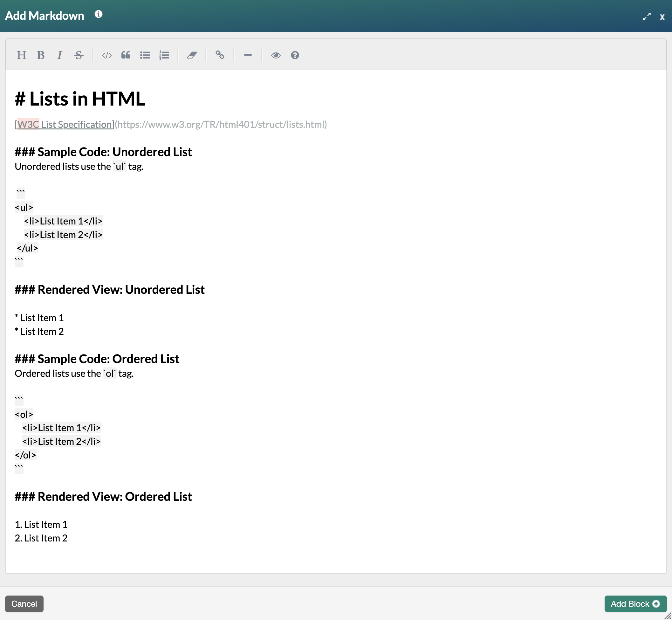
Task: Click the Heading toolbar icon
Action: click(22, 55)
